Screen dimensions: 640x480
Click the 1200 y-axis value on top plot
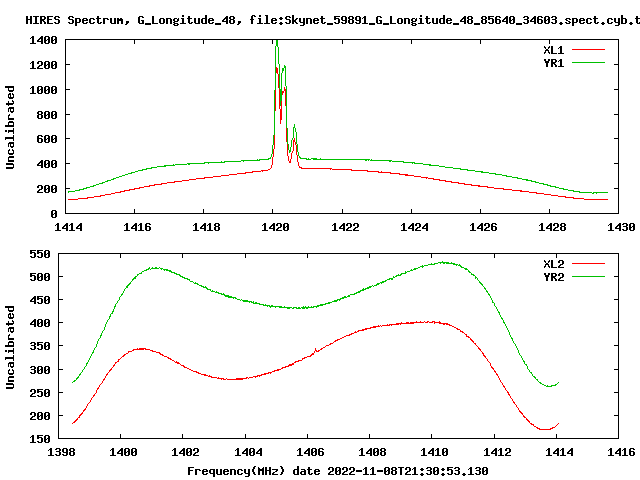(x=43, y=65)
